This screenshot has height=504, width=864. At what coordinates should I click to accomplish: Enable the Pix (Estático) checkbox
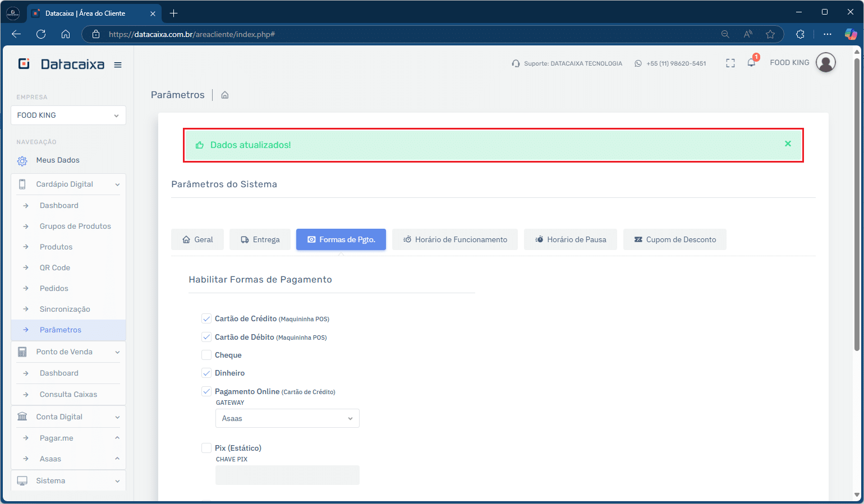click(206, 448)
